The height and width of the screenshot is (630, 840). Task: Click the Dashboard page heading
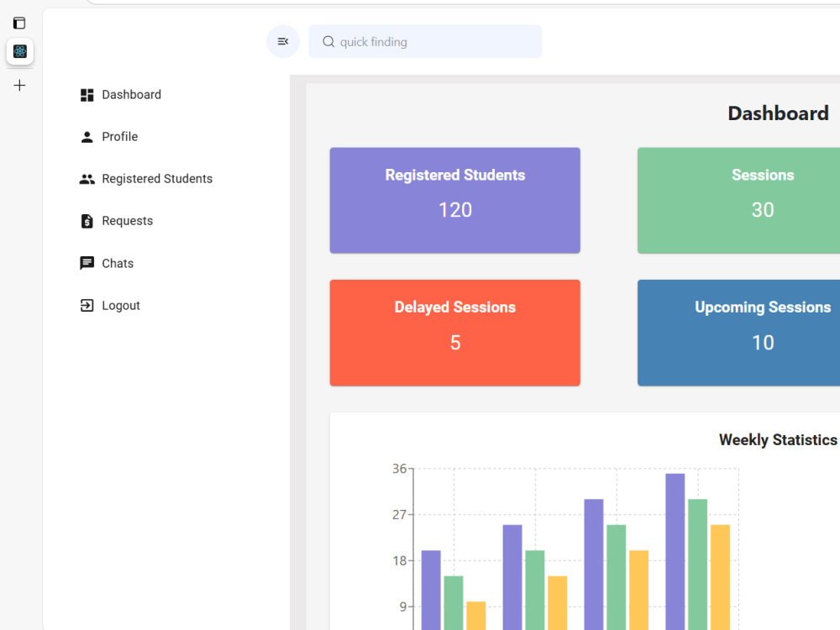[x=778, y=113]
